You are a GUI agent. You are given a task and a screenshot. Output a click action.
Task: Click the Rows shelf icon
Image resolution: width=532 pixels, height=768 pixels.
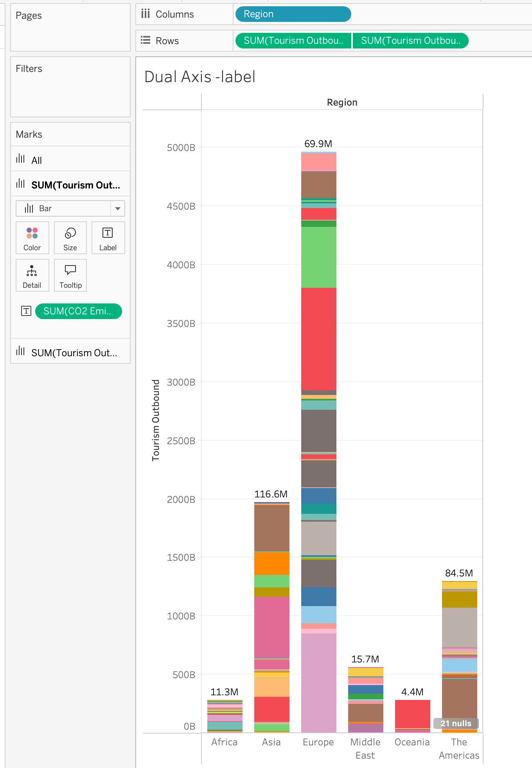click(146, 40)
